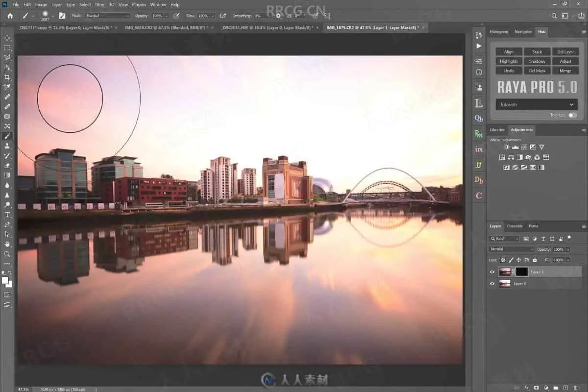The image size is (588, 392).
Task: Click the Stack button in Raya Pro
Action: (x=537, y=52)
